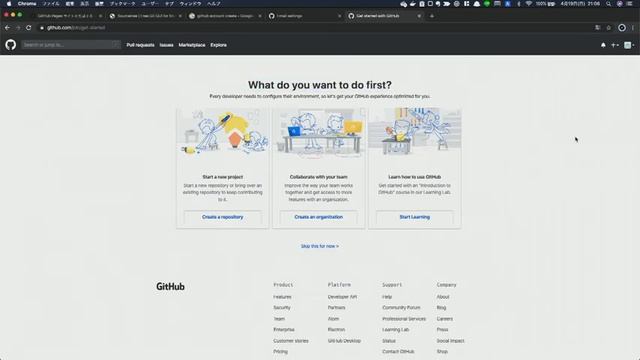The image size is (640, 360).
Task: Switch to the GitHub Pages first browser tab
Action: (65, 16)
